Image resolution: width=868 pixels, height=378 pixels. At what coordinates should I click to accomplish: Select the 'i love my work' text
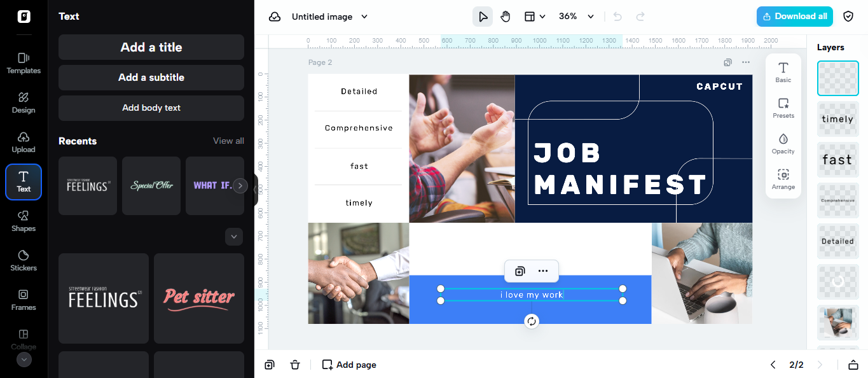pyautogui.click(x=532, y=295)
